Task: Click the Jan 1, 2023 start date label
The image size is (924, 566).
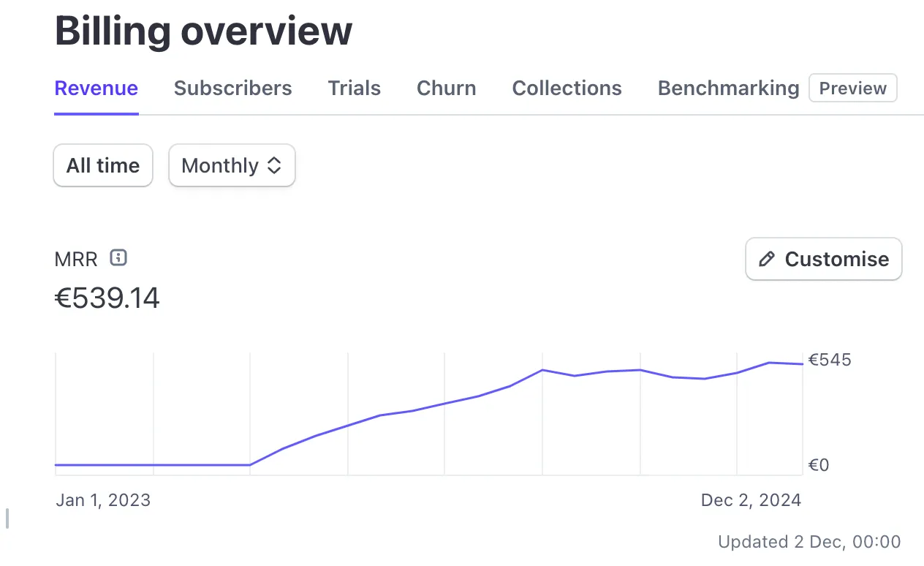Action: point(103,500)
